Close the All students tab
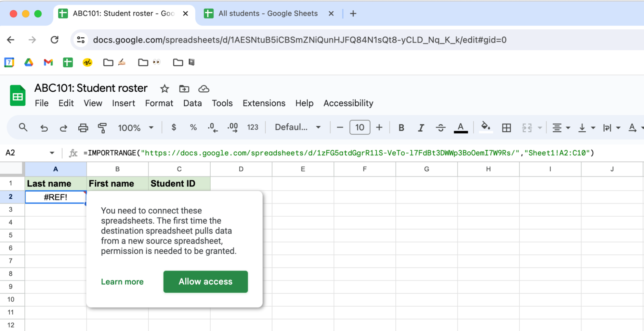Viewport: 644px width, 331px height. [x=331, y=14]
